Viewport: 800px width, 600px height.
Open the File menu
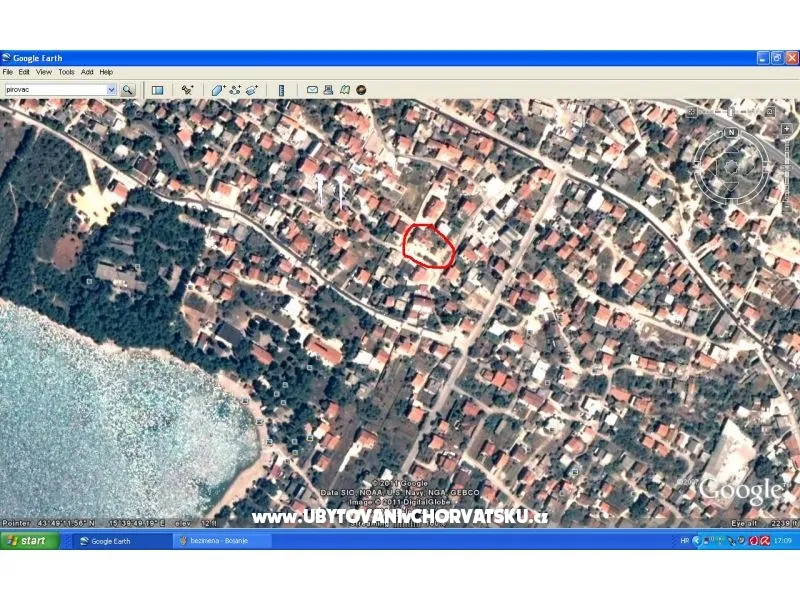8,72
